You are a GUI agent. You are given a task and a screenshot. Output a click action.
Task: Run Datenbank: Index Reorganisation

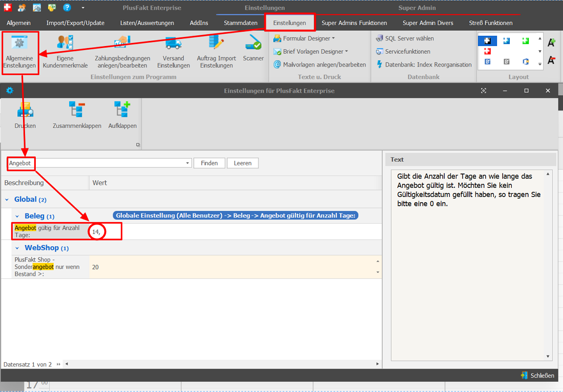[x=424, y=64]
